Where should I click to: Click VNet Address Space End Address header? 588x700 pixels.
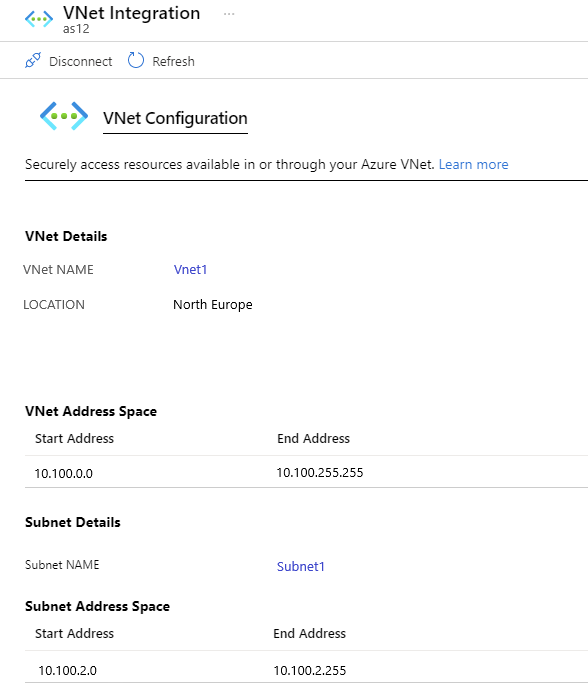tap(313, 438)
